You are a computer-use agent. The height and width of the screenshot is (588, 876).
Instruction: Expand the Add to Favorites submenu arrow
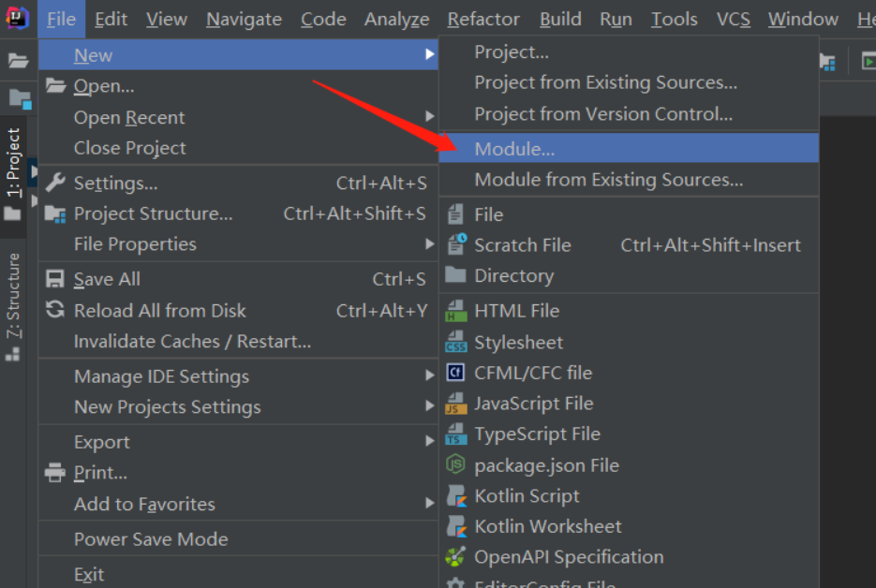click(429, 503)
